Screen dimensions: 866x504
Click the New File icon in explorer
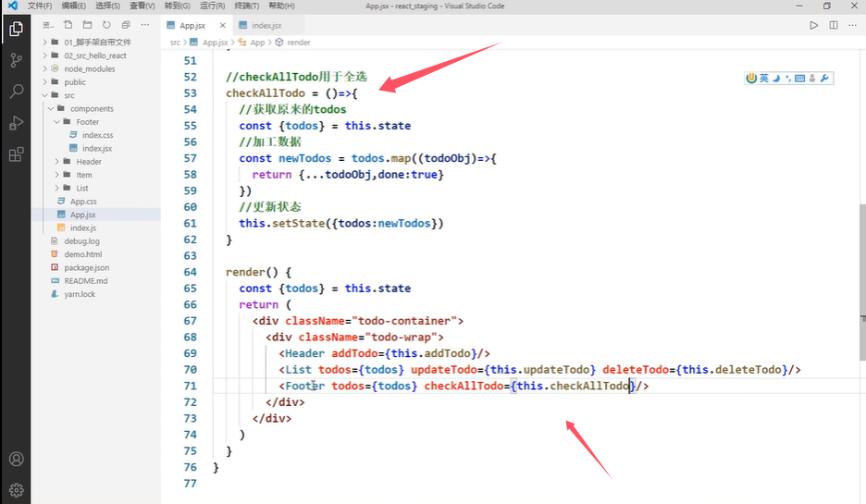coord(68,25)
